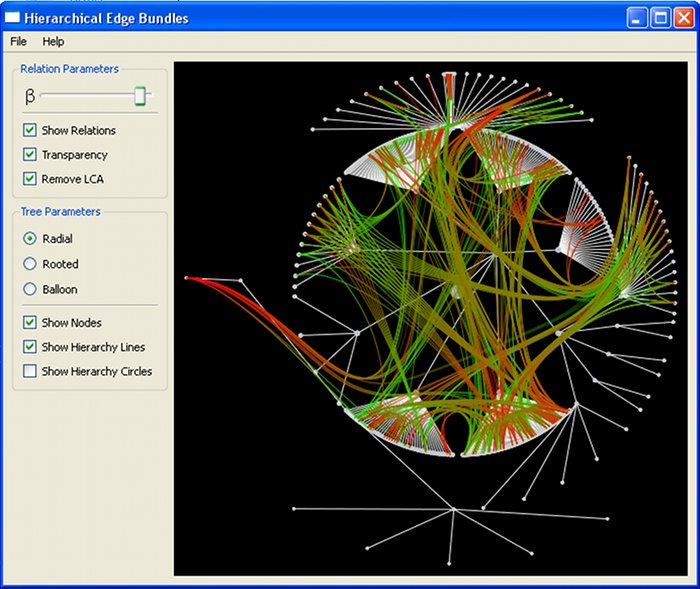This screenshot has width=700, height=589.
Task: Select the hub node of the bottom-most white fan
Action: [453, 510]
